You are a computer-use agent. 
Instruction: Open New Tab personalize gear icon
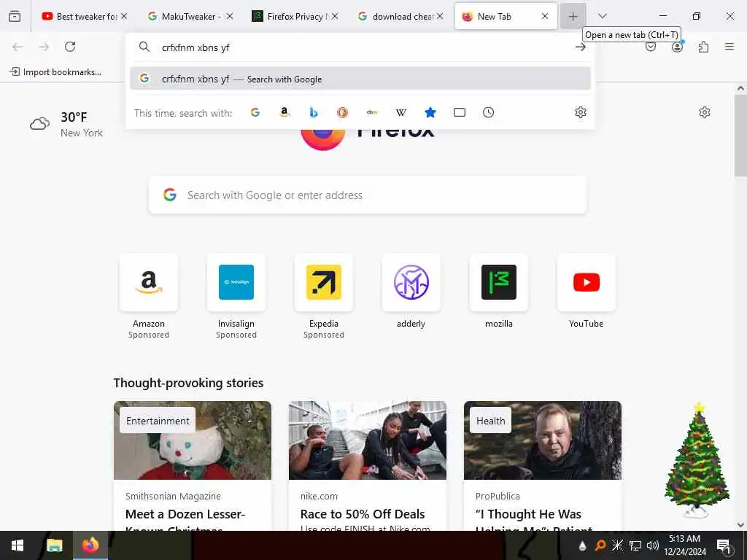click(705, 112)
